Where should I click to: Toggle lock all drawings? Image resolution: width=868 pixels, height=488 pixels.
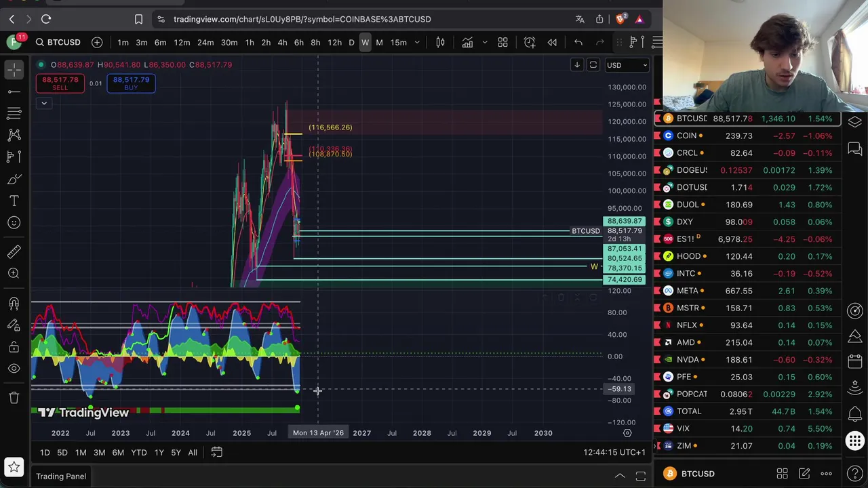tap(14, 346)
